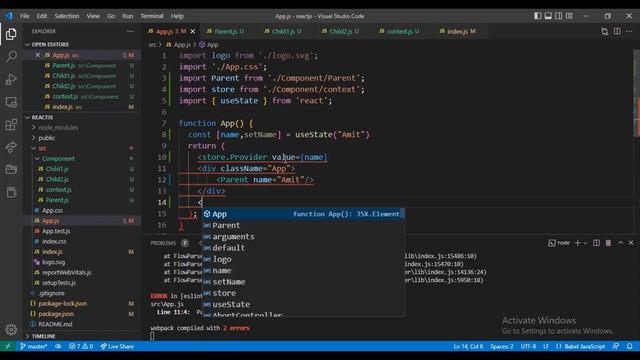
Task: Open errors and warnings count in status bar
Action: (81, 347)
